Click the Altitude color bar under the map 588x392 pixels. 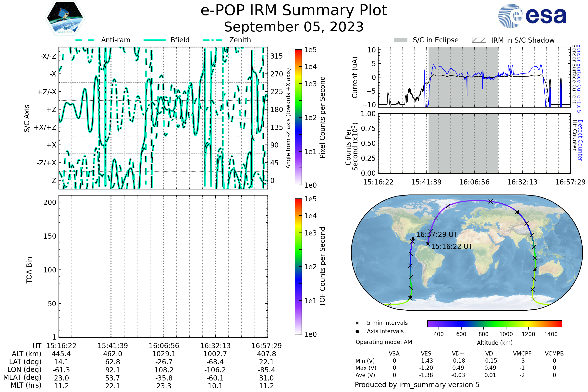click(494, 323)
